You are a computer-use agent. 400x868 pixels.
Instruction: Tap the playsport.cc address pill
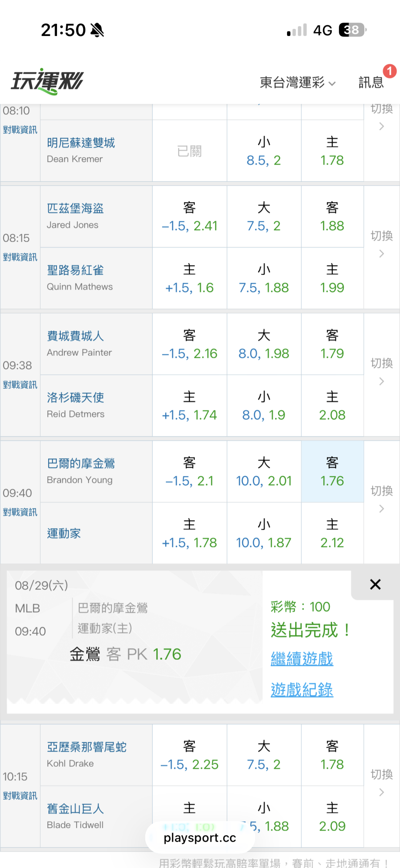pos(200,838)
